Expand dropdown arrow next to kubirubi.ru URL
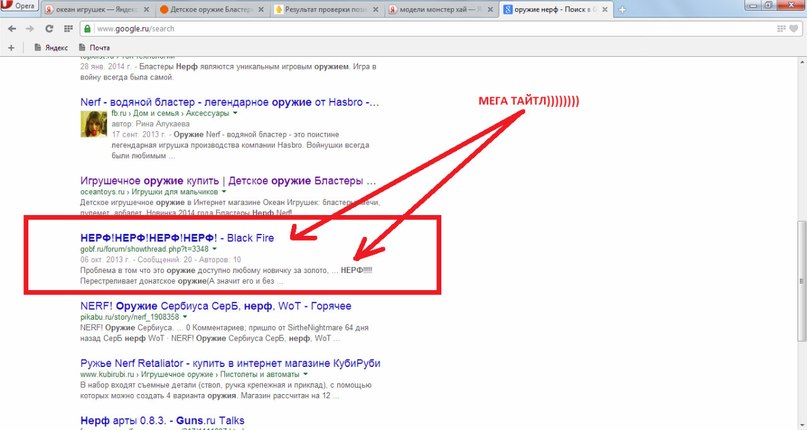The height and width of the screenshot is (430, 807). (x=306, y=374)
